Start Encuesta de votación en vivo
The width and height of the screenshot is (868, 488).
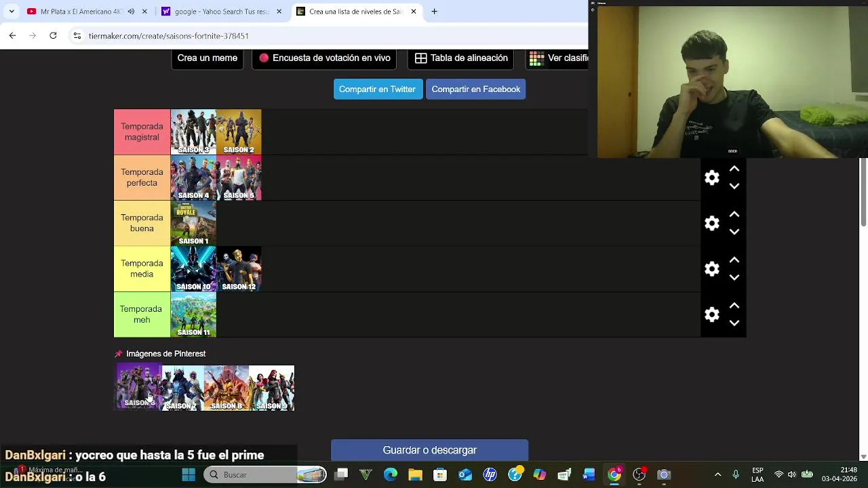coord(324,58)
